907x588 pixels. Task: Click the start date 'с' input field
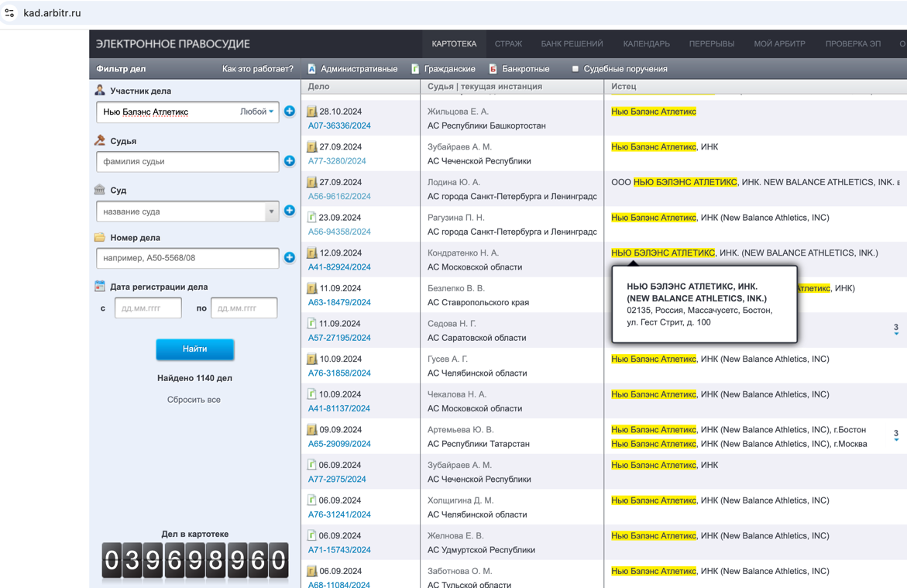pyautogui.click(x=148, y=308)
